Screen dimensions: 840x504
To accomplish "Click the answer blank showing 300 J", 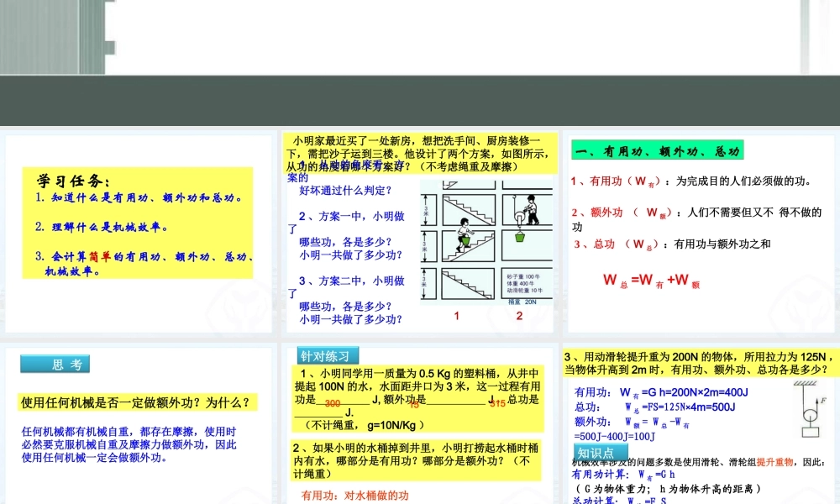I will click(x=333, y=404).
